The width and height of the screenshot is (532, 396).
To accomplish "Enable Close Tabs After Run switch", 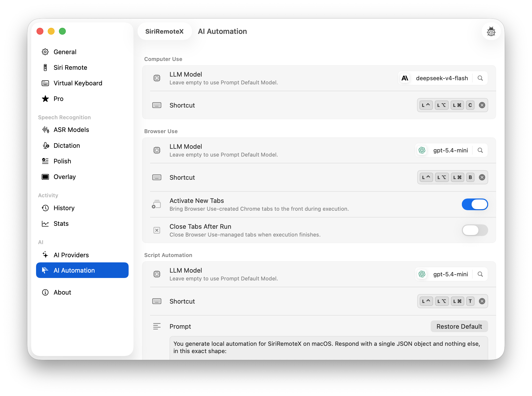I will coord(475,230).
